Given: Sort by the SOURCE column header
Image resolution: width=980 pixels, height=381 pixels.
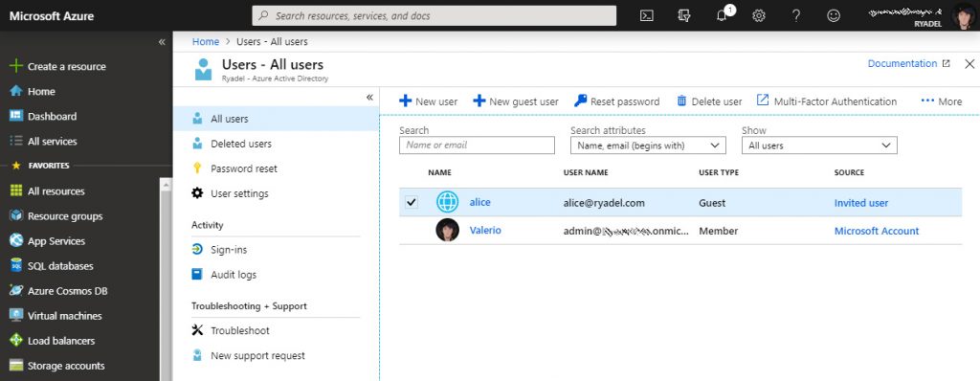Looking at the screenshot, I should pyautogui.click(x=850, y=172).
